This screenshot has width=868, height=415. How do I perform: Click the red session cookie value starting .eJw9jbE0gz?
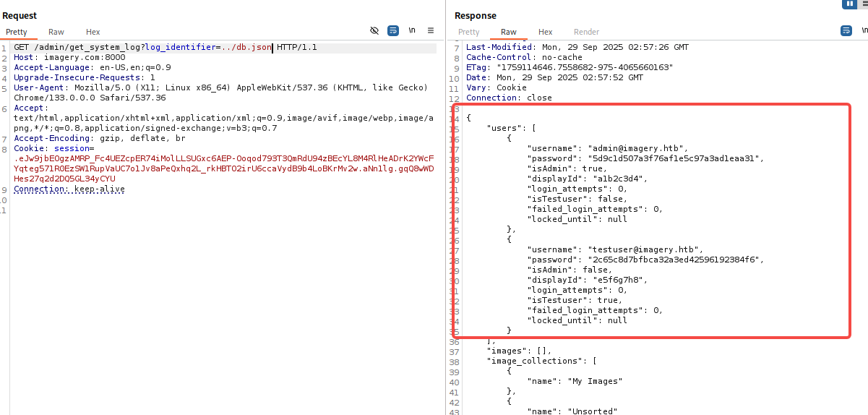224,168
